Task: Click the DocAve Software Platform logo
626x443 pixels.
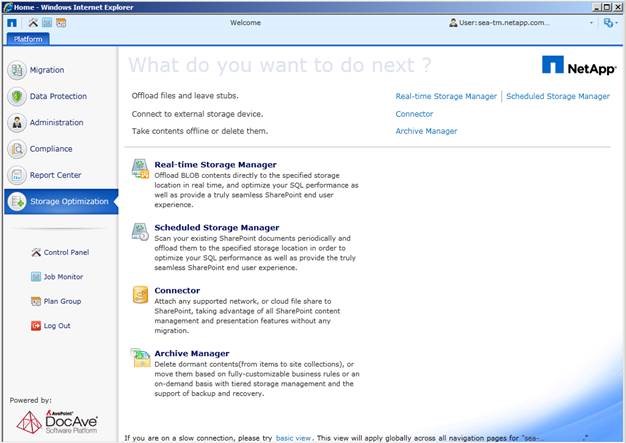Action: (x=57, y=422)
